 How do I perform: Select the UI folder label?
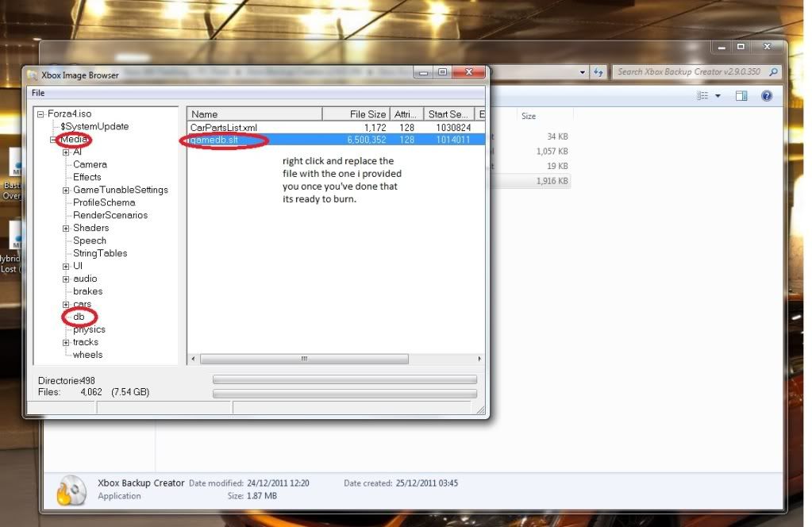(78, 266)
